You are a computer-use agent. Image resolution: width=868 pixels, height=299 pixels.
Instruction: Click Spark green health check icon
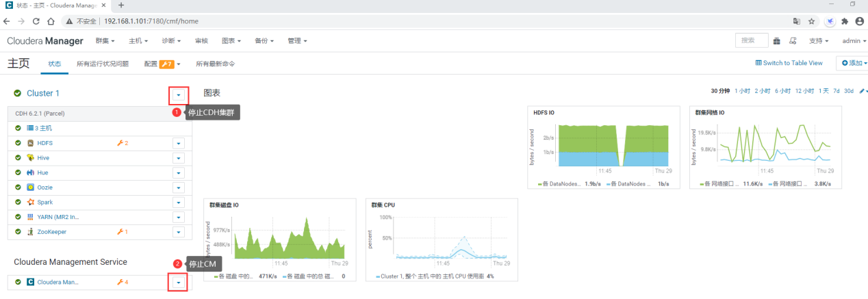(18, 202)
